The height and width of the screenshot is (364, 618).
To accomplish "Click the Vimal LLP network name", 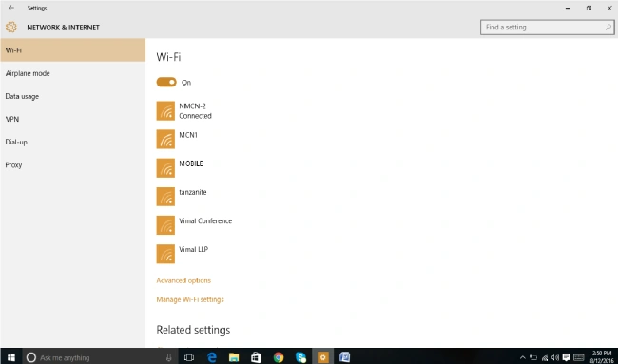I will [194, 249].
